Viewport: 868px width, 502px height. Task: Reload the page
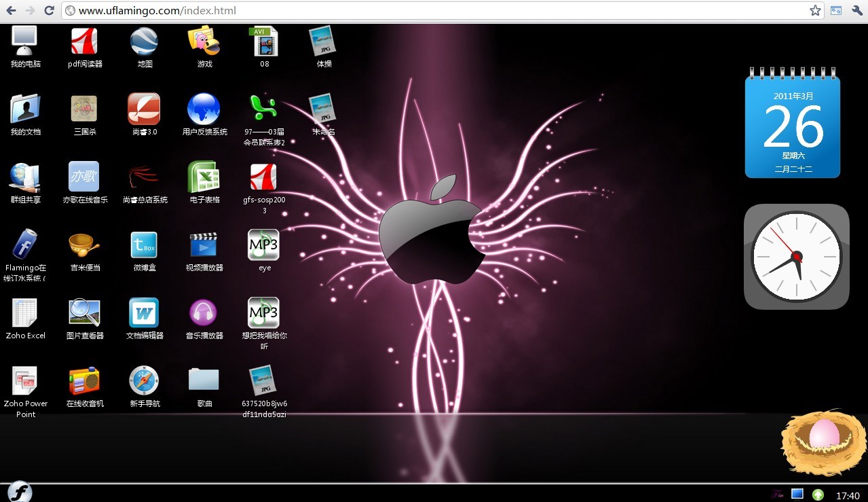click(49, 10)
